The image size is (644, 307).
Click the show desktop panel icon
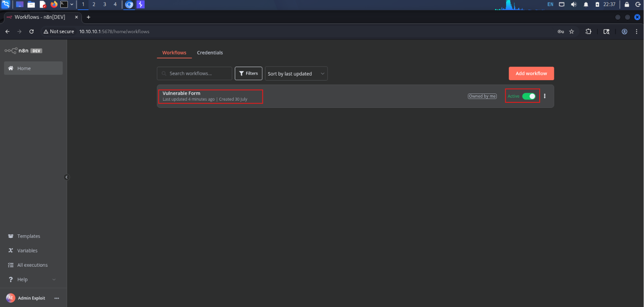pyautogui.click(x=20, y=5)
